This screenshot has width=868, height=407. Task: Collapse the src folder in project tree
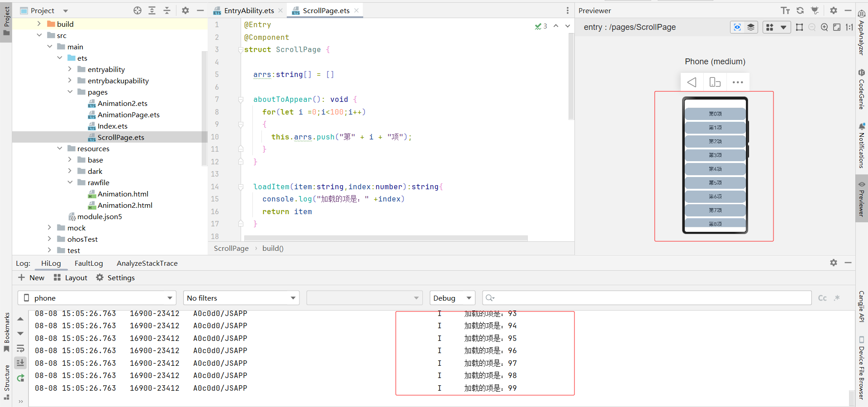39,35
